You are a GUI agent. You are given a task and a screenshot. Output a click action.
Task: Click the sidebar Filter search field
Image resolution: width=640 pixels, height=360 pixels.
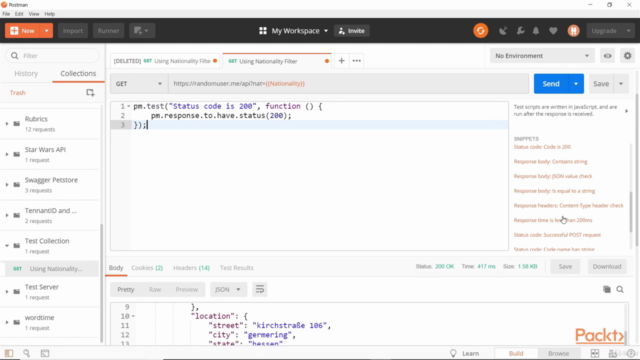[52, 56]
